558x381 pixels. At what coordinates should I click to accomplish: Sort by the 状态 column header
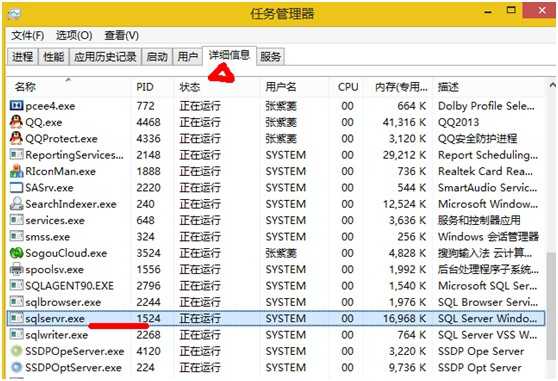(217, 86)
